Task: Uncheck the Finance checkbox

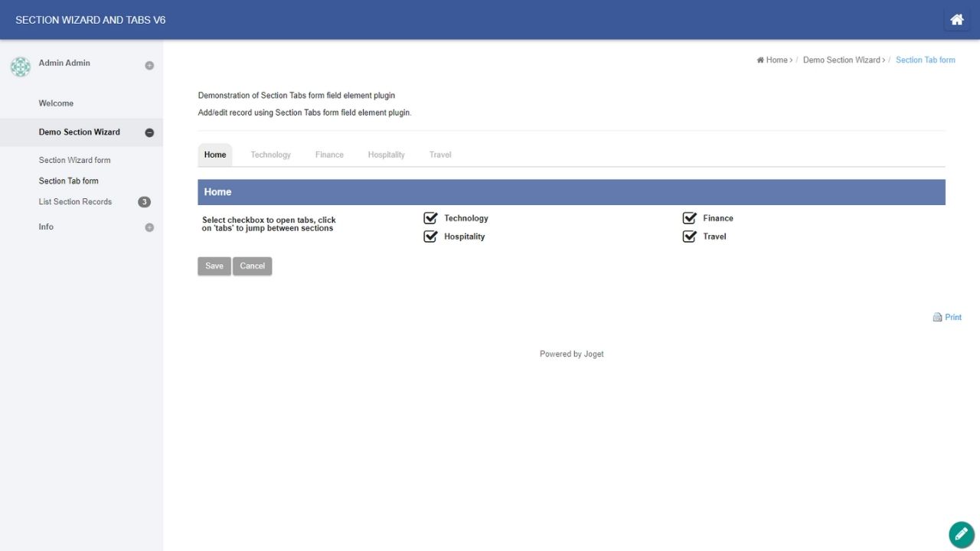Action: (x=689, y=218)
